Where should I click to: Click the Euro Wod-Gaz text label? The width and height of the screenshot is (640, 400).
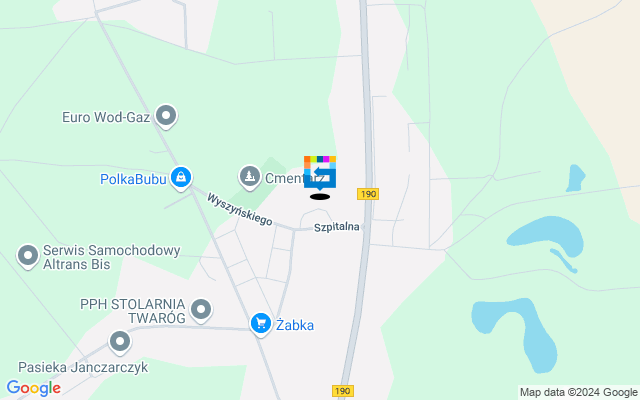pyautogui.click(x=106, y=118)
